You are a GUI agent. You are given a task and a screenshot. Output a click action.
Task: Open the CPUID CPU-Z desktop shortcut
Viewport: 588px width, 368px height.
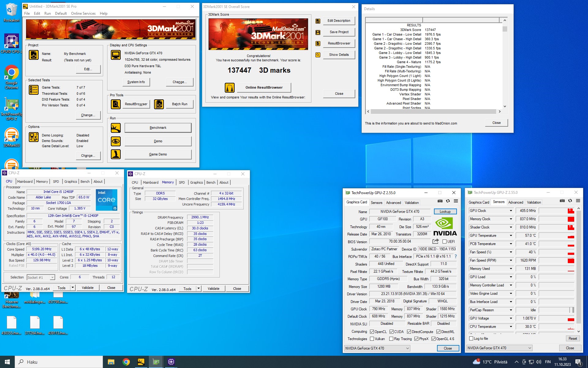click(11, 43)
